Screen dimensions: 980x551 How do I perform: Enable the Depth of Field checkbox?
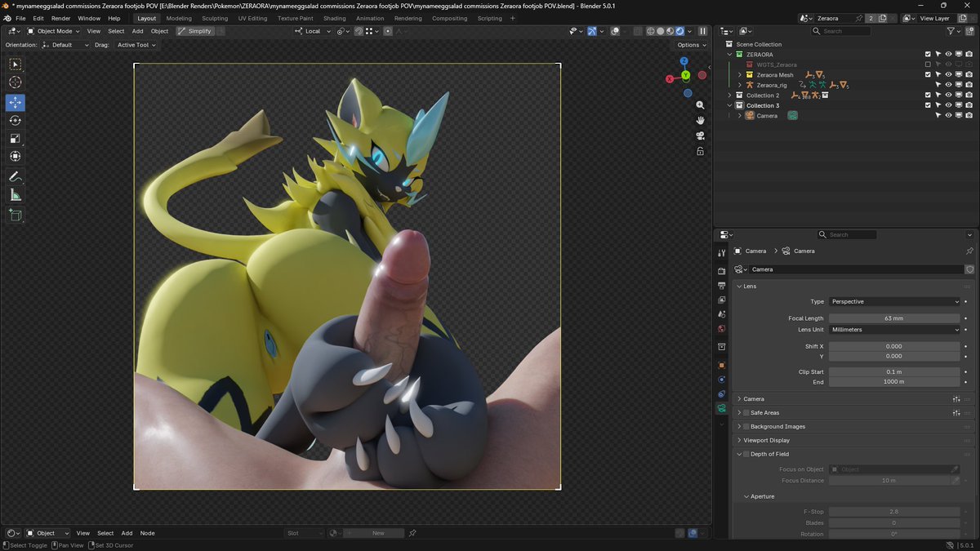click(746, 454)
